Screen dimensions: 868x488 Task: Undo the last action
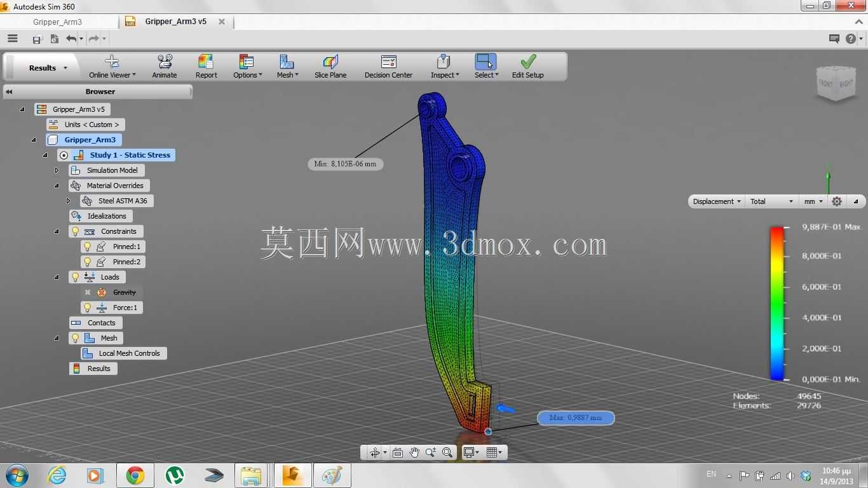71,39
